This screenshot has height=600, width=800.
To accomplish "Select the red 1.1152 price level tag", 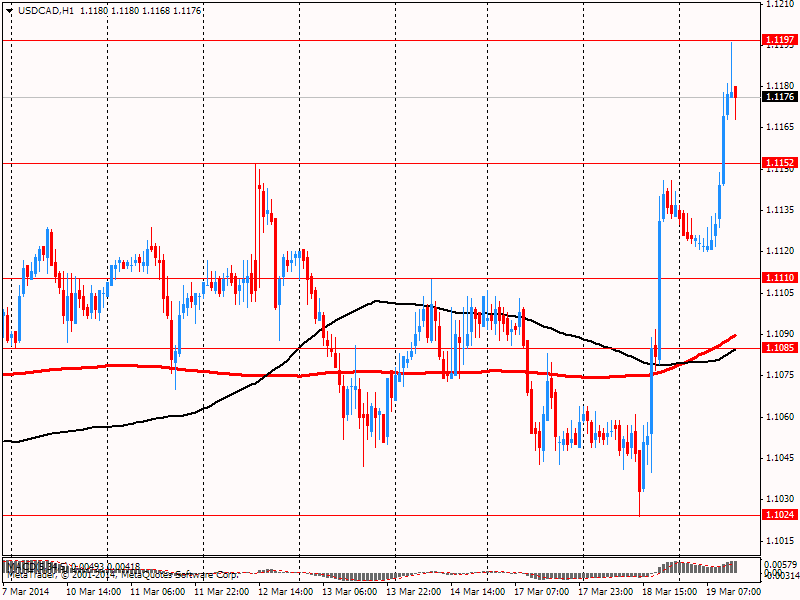I will pos(779,163).
